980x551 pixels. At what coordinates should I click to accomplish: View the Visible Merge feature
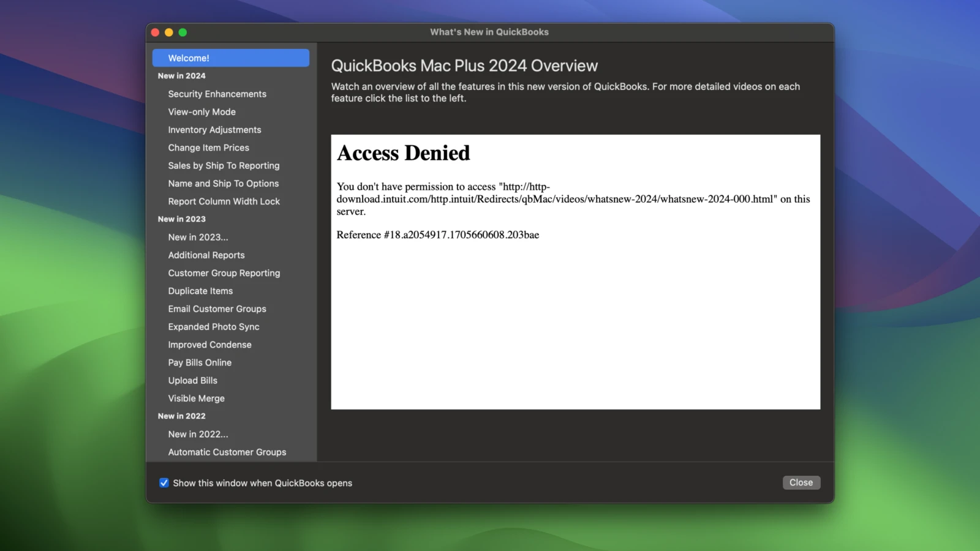point(196,398)
